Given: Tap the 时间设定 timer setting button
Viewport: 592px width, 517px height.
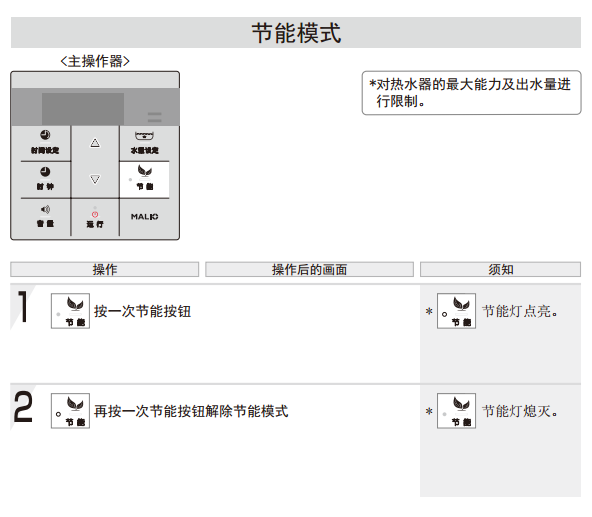Looking at the screenshot, I should click(x=45, y=143).
